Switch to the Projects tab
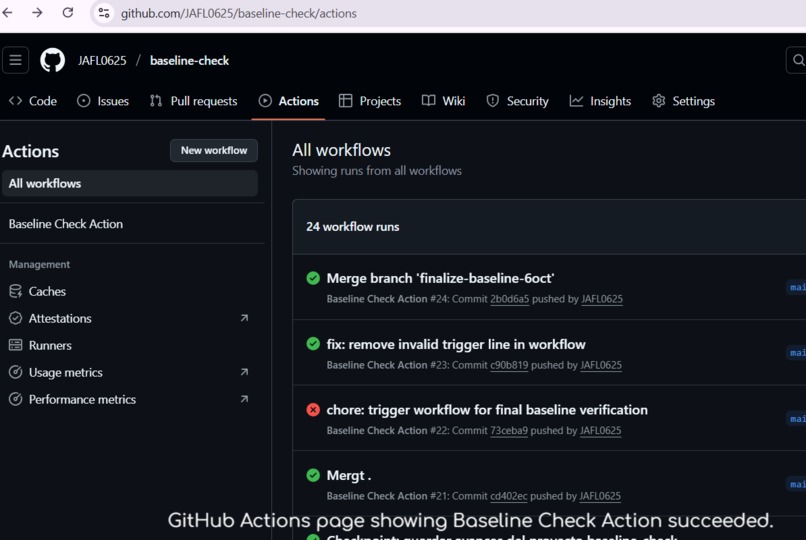 click(370, 101)
